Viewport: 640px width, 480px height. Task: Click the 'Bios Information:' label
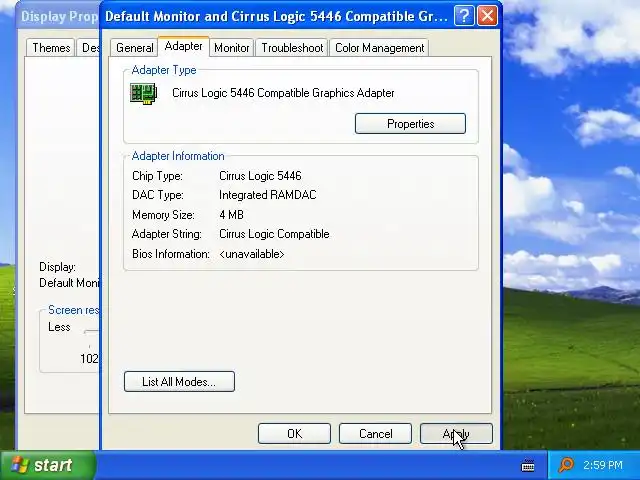[x=171, y=254]
